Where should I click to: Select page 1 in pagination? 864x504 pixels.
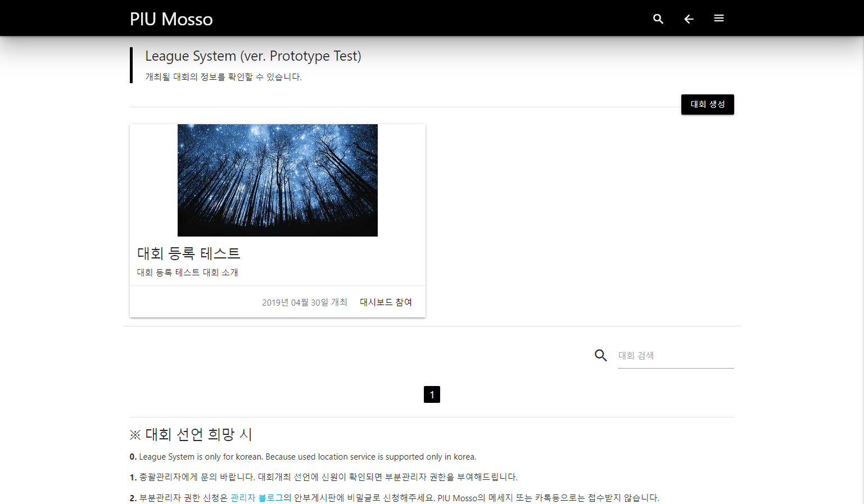(x=432, y=394)
